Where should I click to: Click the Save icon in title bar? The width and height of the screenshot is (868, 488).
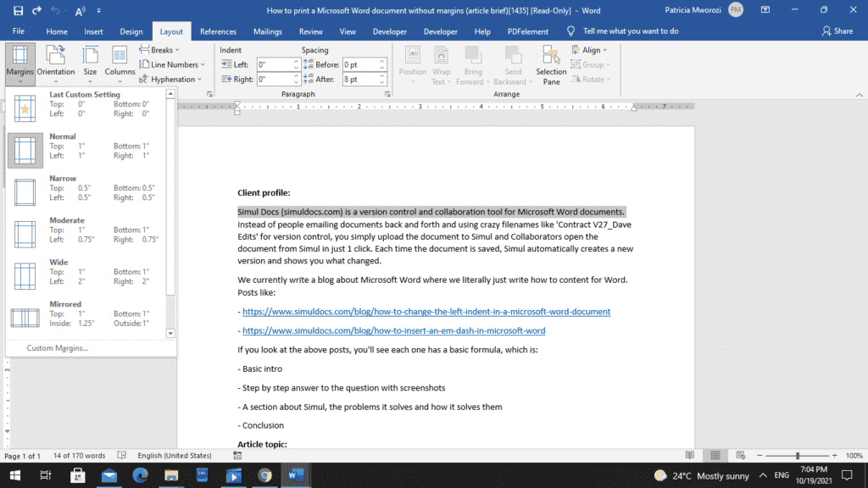pos(18,10)
